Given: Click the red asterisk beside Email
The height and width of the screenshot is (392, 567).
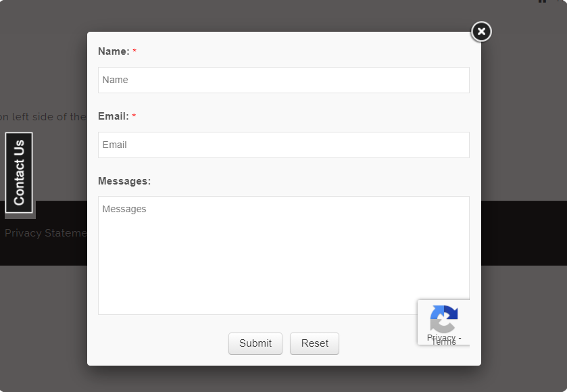Looking at the screenshot, I should tap(134, 117).
